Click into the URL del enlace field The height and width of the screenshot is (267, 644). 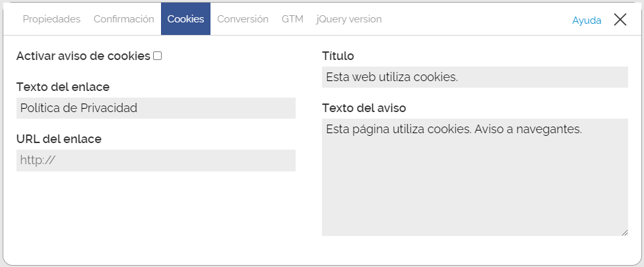pyautogui.click(x=156, y=160)
